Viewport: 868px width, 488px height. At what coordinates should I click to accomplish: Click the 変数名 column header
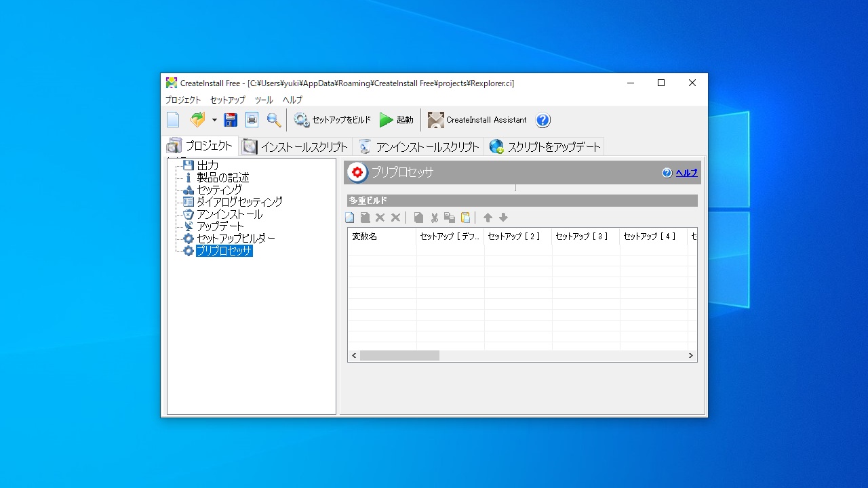click(x=382, y=237)
